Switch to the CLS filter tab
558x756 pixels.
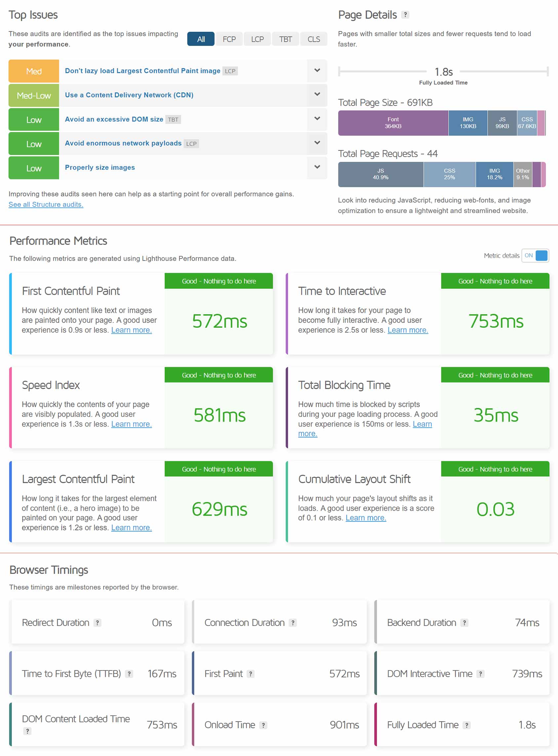point(314,39)
